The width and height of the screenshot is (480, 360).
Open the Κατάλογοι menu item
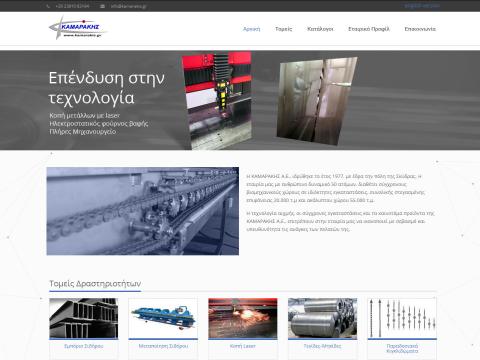[320, 29]
